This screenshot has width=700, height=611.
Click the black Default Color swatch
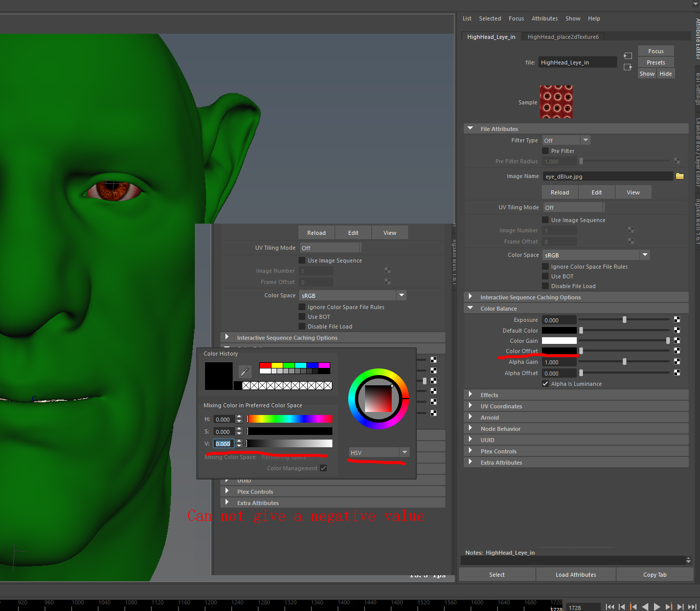[559, 330]
